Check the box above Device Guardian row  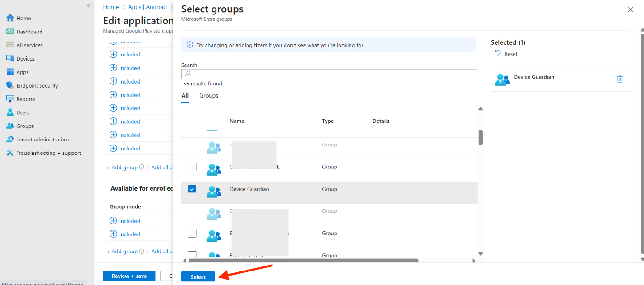pyautogui.click(x=192, y=167)
